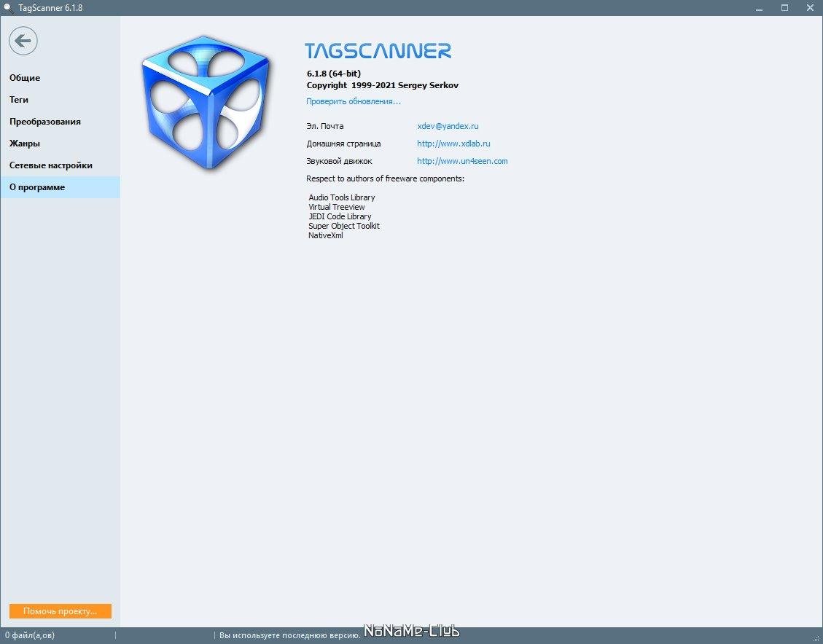Viewport: 823px width, 644px height.
Task: Open the Теги settings section
Action: [19, 100]
